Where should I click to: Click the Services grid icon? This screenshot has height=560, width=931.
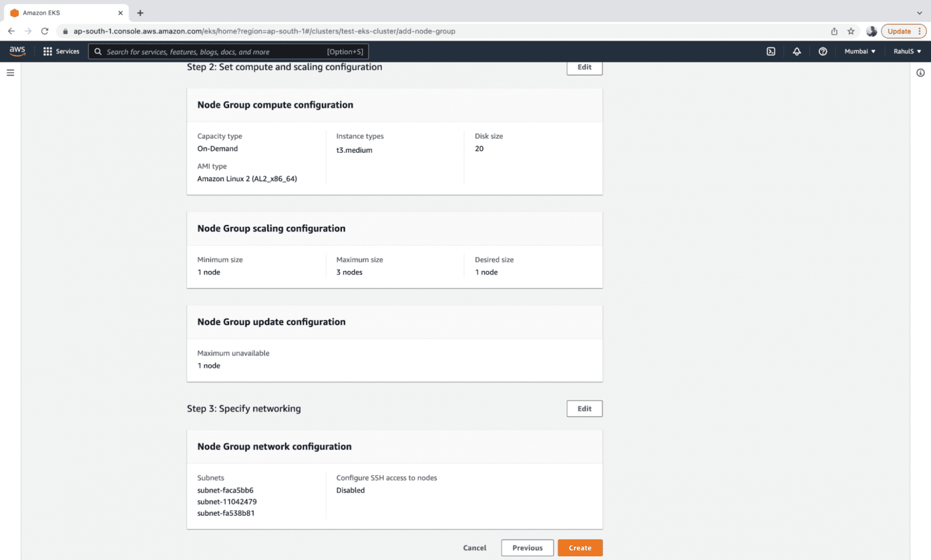point(47,51)
